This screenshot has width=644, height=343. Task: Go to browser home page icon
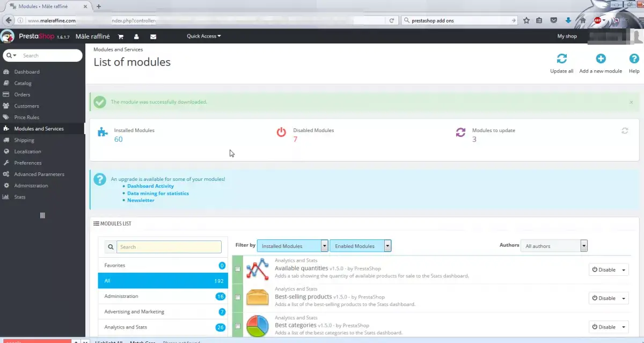(583, 20)
